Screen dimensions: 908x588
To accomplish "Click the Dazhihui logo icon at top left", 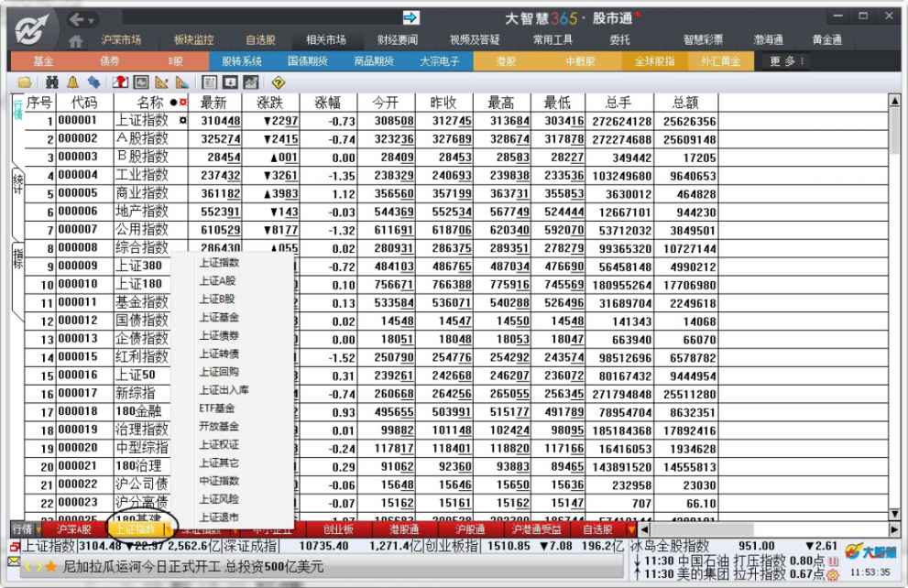I will click(x=32, y=29).
